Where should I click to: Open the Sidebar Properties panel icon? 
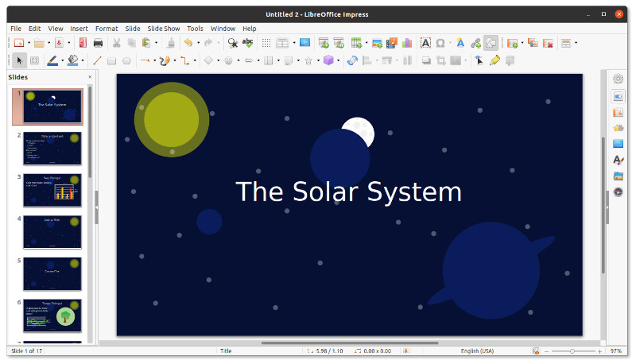(618, 96)
